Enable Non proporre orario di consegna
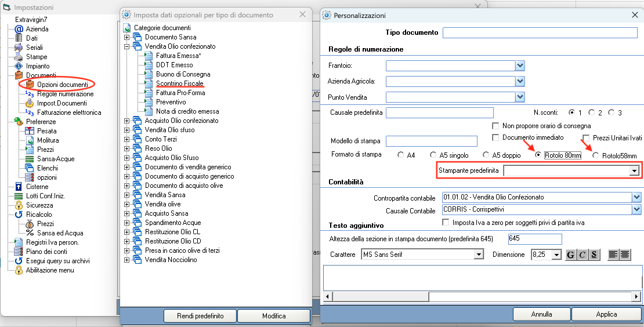Screen dimensions: 644x327 495,126
